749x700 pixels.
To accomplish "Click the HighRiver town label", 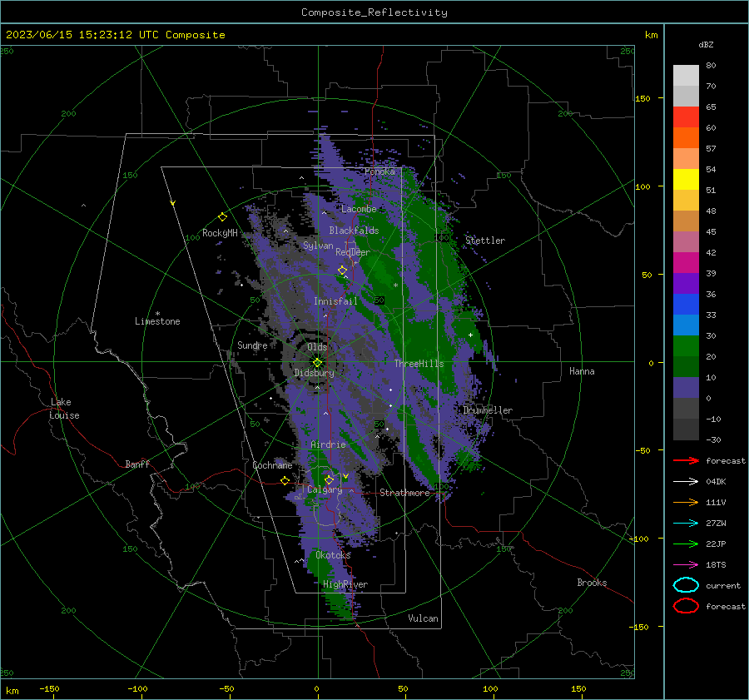I will point(345,584).
